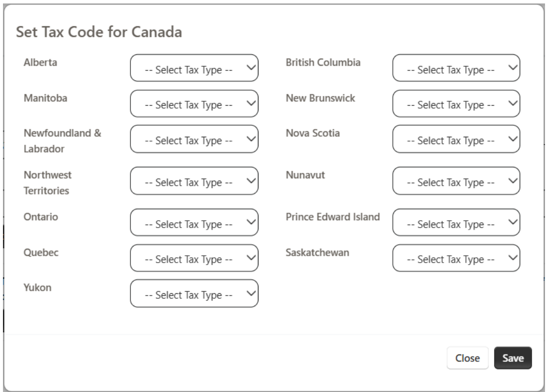Open the Nunavut tax type dropdown
Viewport: 546px width, 392px height.
456,181
